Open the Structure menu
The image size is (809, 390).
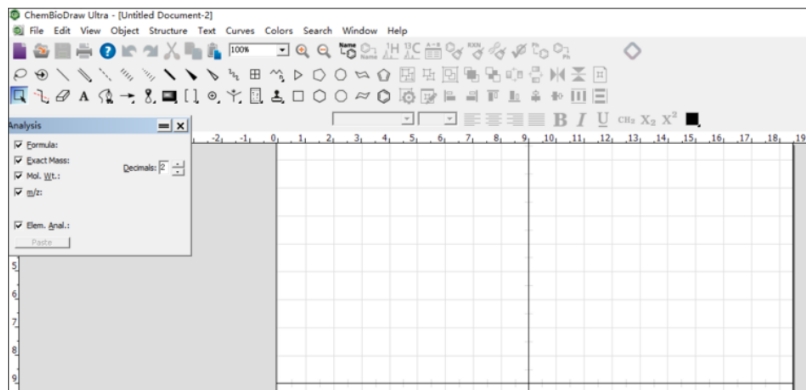168,31
